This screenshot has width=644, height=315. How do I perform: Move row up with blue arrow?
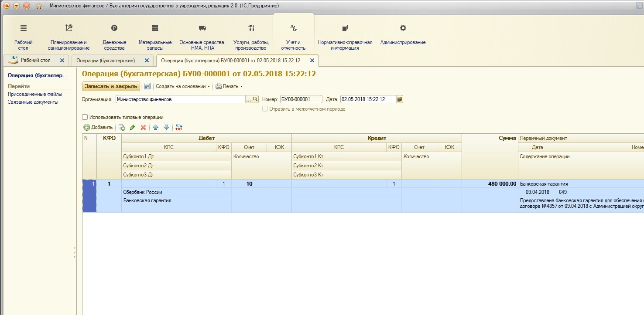(x=155, y=127)
